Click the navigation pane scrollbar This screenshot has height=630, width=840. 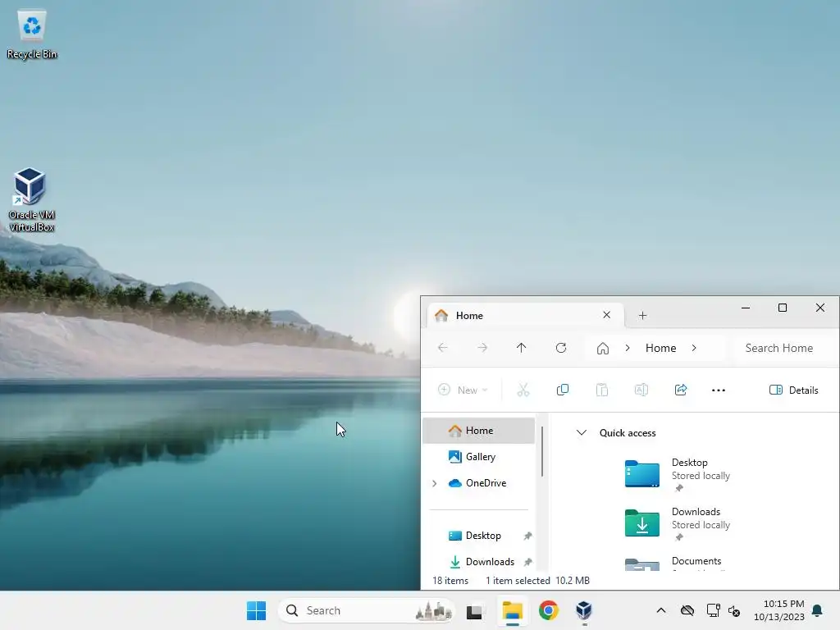pyautogui.click(x=542, y=452)
